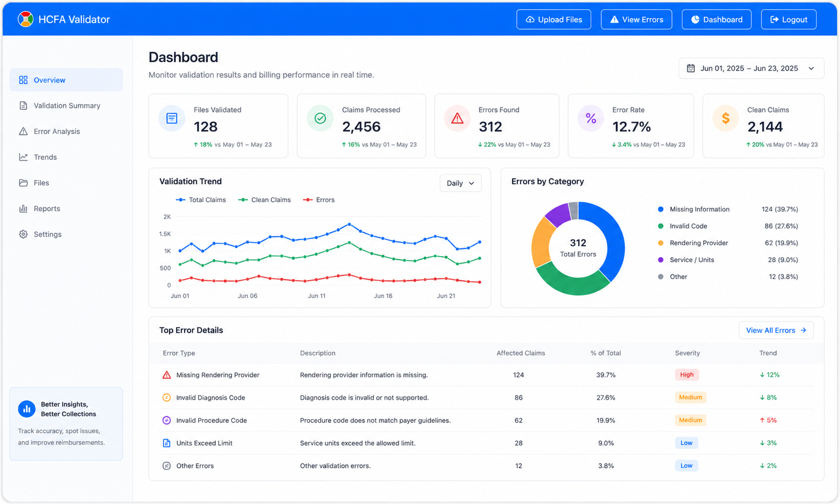Click the High severity badge
This screenshot has width=840, height=504.
[687, 375]
